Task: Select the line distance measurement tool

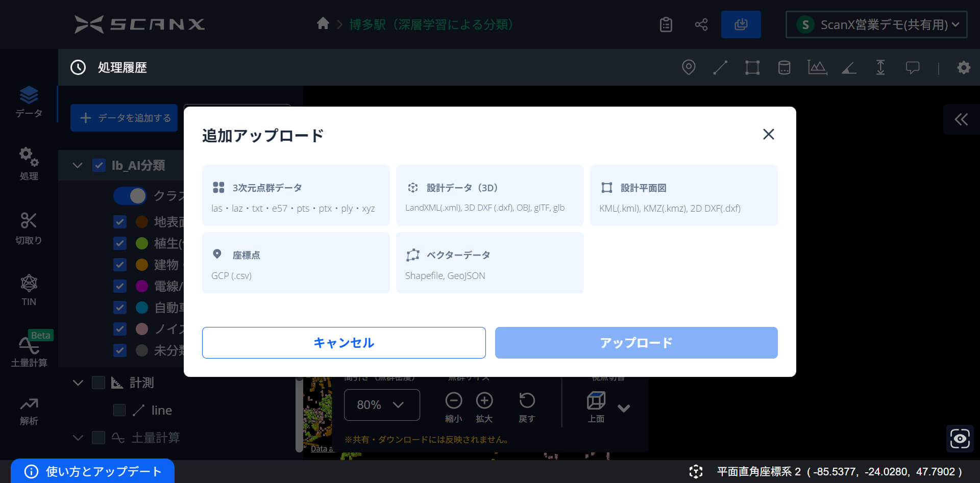Action: tap(720, 67)
